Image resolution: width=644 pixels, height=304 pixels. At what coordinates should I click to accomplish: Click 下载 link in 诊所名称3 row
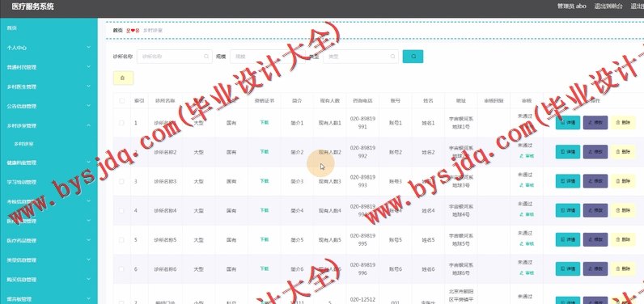coord(264,181)
